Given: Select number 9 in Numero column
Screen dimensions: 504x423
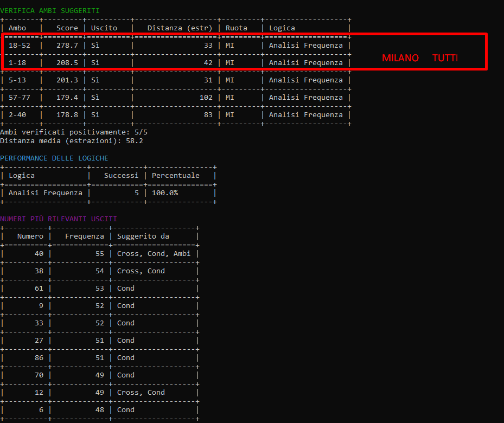Looking at the screenshot, I should 41,305.
